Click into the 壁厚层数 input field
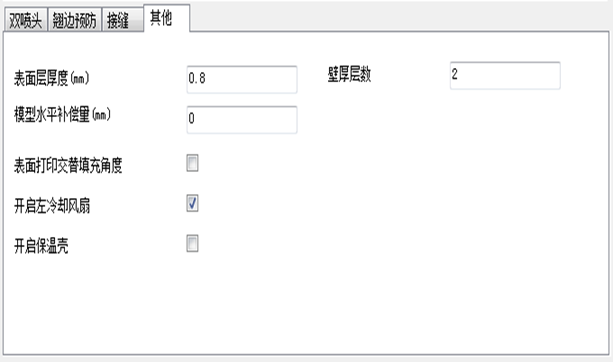Screen dimensions: 613x362 (x=505, y=75)
